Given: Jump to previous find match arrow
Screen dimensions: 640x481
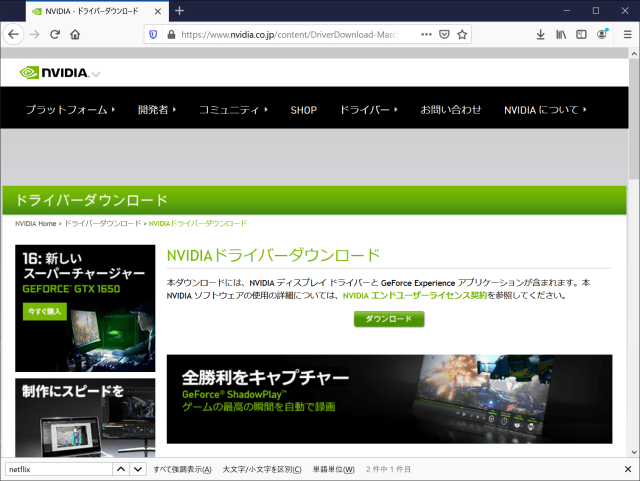Looking at the screenshot, I should (x=121, y=469).
